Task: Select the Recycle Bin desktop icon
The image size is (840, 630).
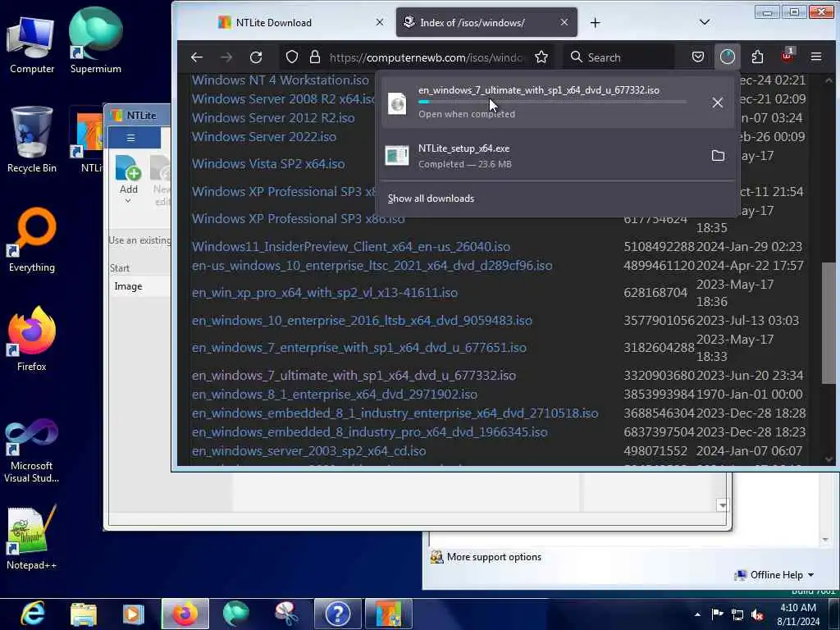Action: 32,139
